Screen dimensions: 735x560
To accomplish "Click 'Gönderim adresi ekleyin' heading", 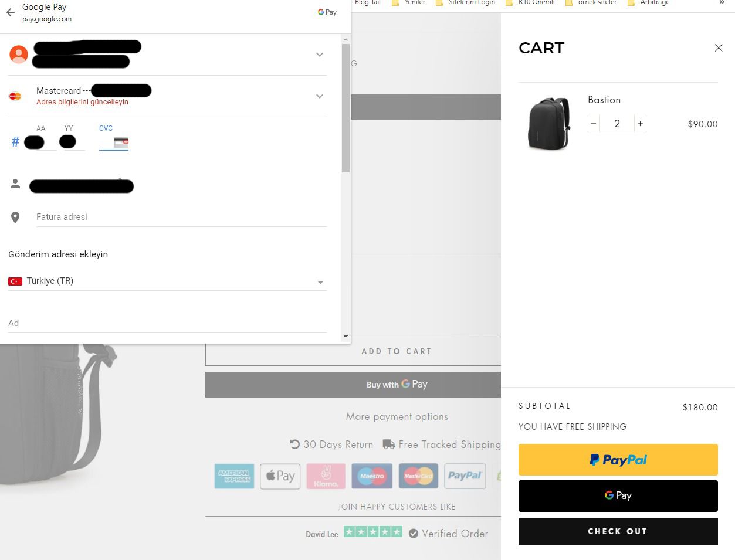I will 58,254.
